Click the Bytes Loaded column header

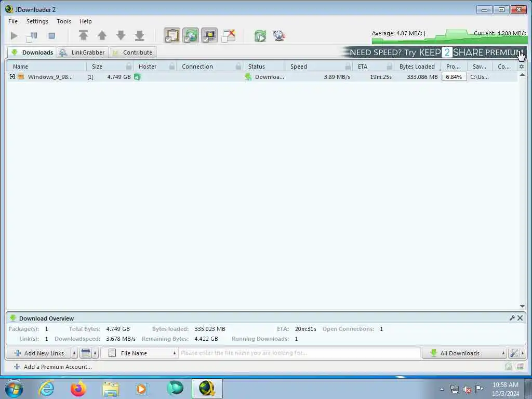417,66
